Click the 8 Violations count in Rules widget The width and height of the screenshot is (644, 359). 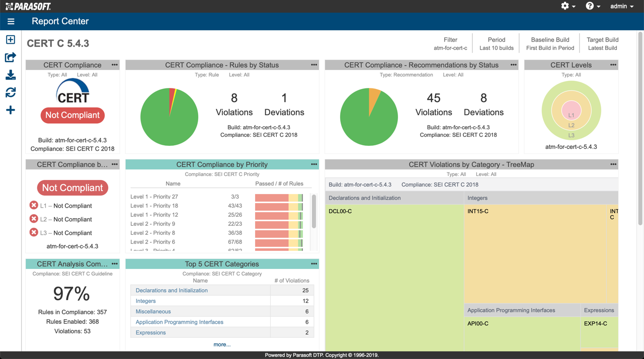click(x=234, y=105)
